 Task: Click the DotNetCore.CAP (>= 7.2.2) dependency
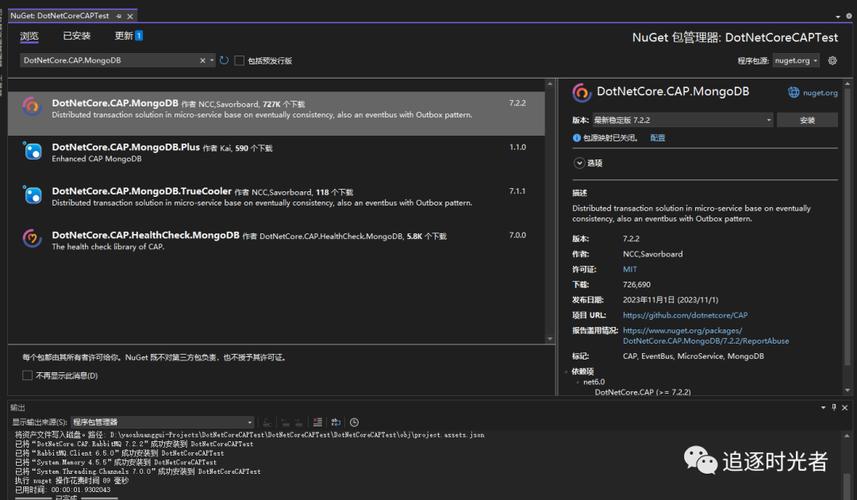(643, 392)
